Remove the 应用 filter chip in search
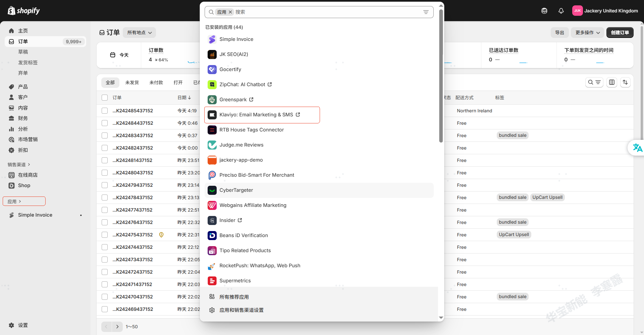Viewport: 644px width, 335px height. 230,12
